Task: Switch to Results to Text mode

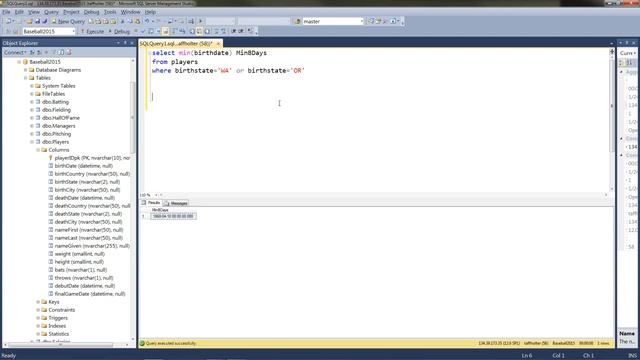Action: tap(192, 31)
